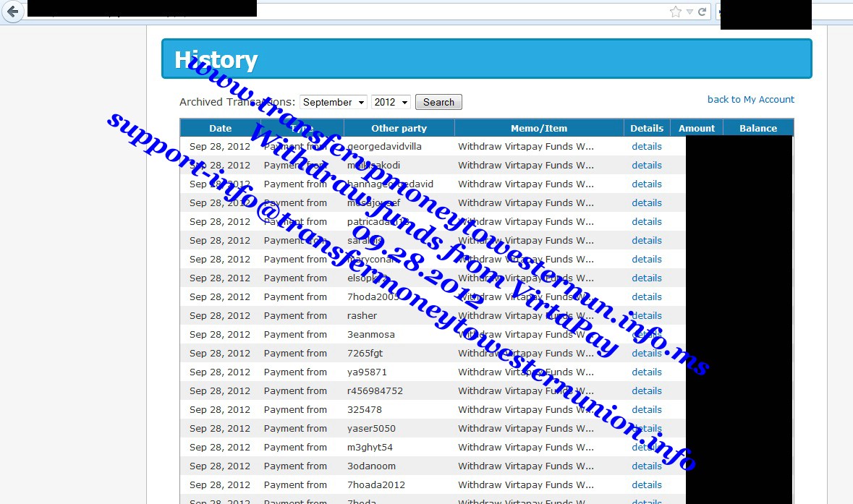View details for the rasher payment
The width and height of the screenshot is (853, 504).
click(x=646, y=315)
